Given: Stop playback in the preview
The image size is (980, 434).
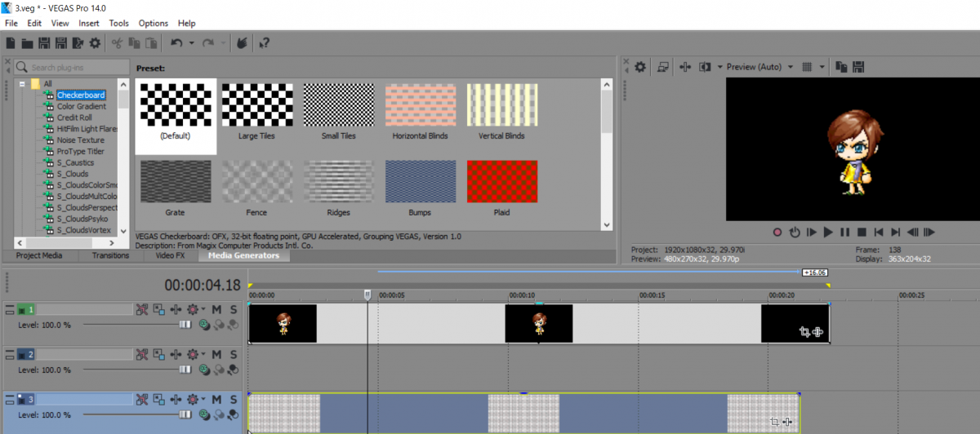Looking at the screenshot, I should 862,232.
